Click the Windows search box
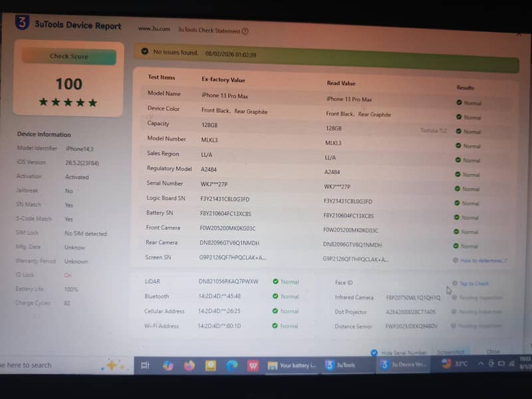 (66, 365)
